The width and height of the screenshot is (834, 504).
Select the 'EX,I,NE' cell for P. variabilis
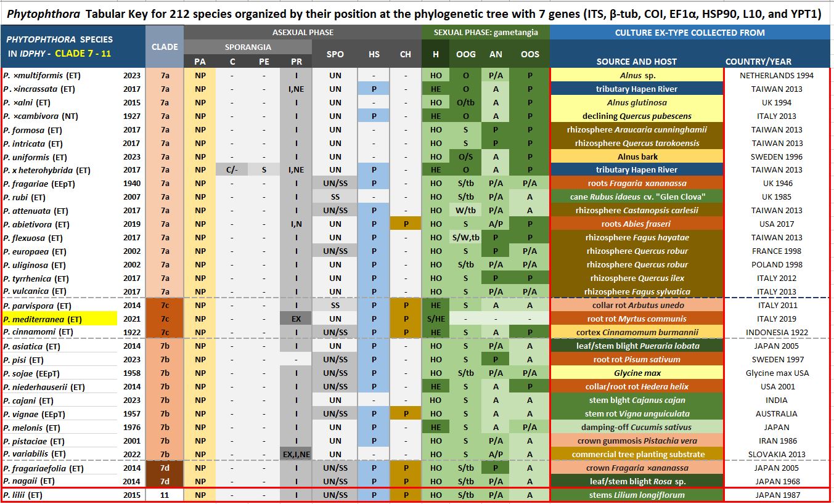[296, 455]
